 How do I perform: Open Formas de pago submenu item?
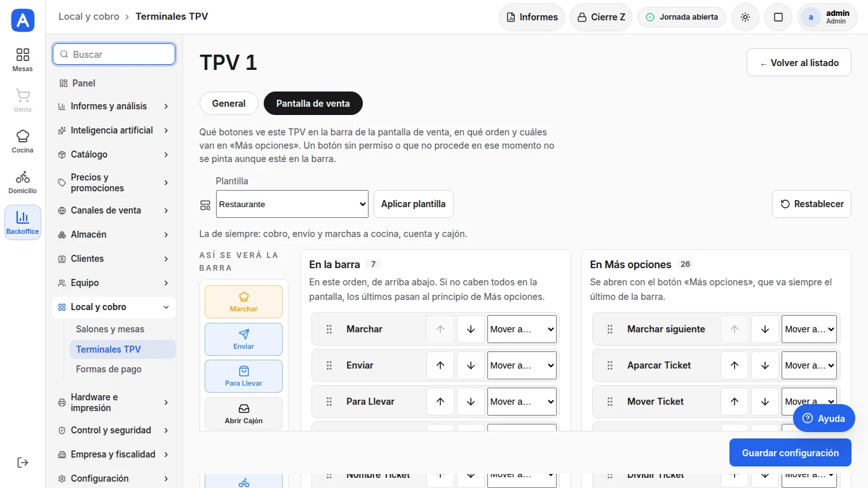coord(123,369)
